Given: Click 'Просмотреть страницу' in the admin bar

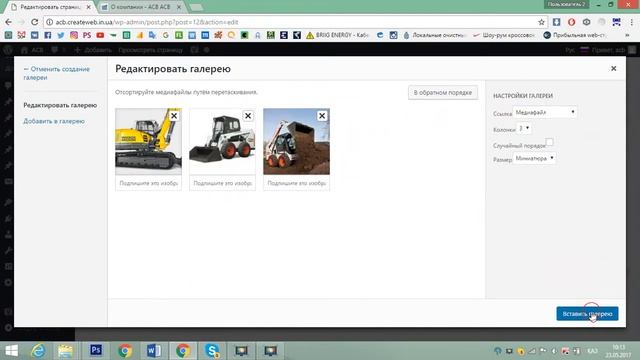Looking at the screenshot, I should point(151,50).
